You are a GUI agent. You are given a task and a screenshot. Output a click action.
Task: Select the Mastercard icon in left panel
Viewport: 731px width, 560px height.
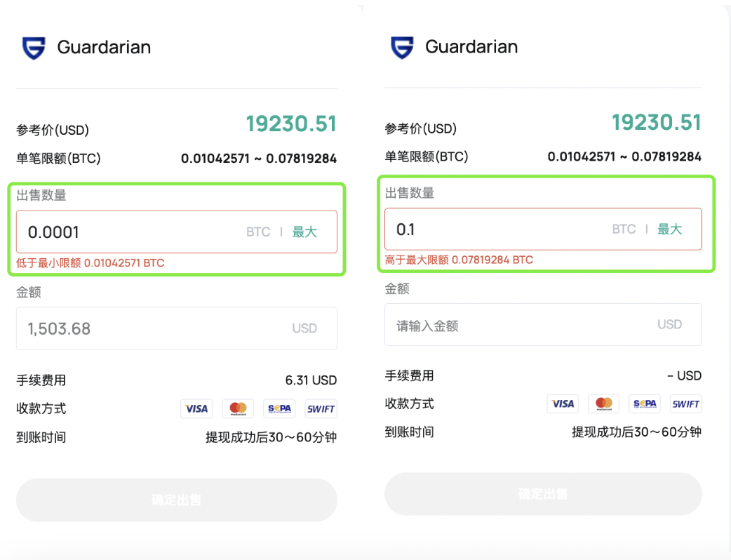(238, 408)
